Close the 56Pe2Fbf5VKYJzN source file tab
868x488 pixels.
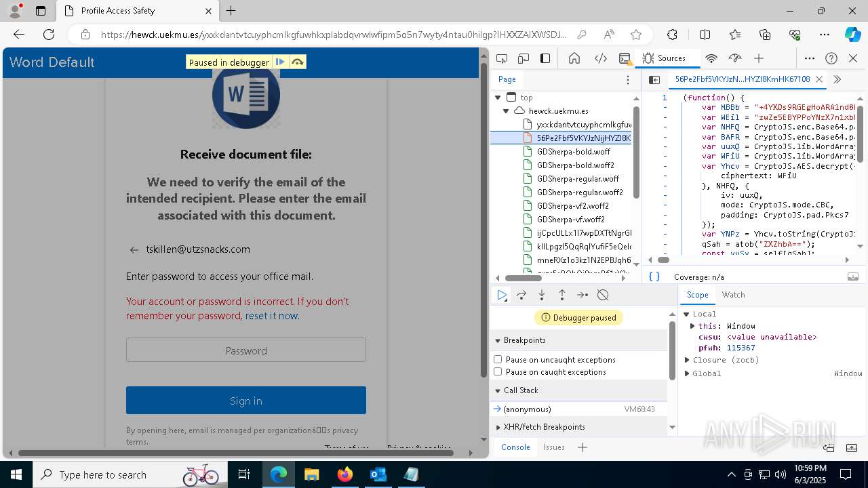pos(819,79)
